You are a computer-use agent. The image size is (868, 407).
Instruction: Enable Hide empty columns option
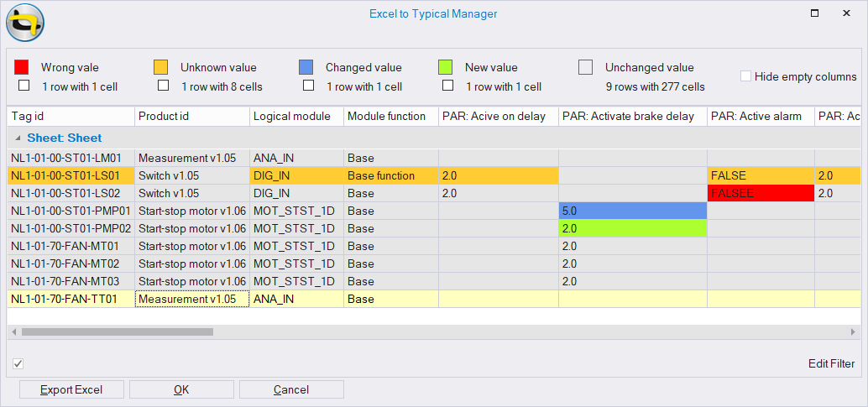click(x=745, y=76)
